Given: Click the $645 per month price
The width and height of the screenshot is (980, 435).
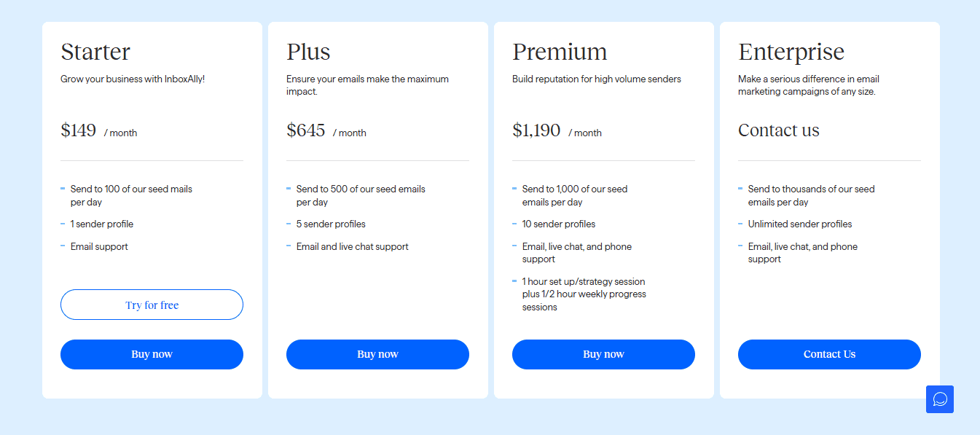Looking at the screenshot, I should [326, 131].
